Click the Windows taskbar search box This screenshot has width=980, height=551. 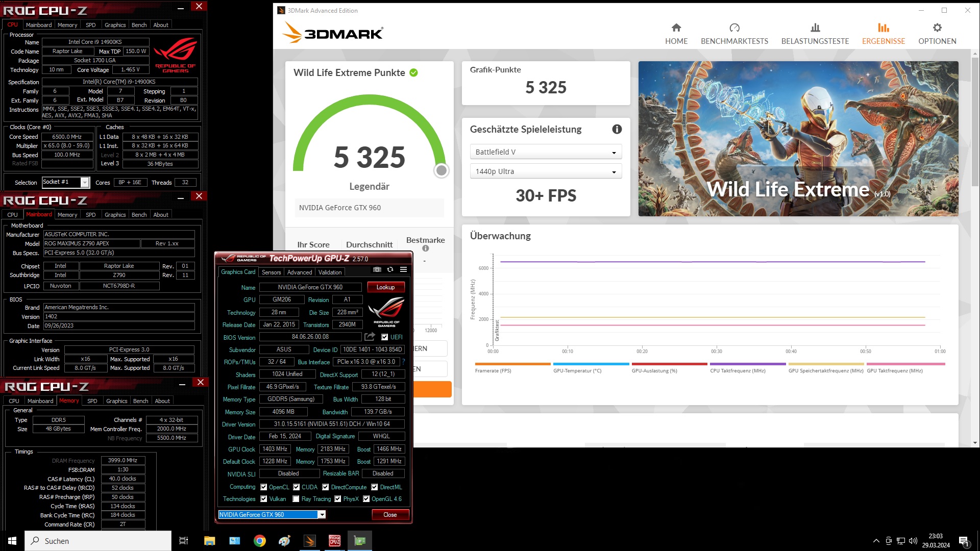pyautogui.click(x=98, y=541)
